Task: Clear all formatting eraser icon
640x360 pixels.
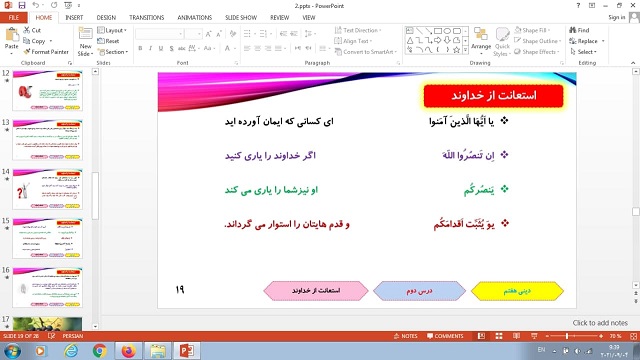Action: (x=233, y=34)
